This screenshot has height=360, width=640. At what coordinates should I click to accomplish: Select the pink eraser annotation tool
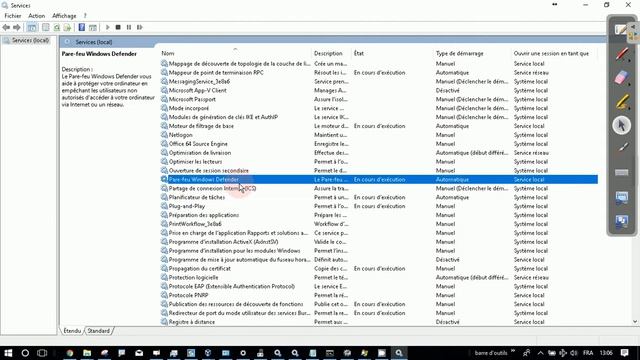(622, 78)
